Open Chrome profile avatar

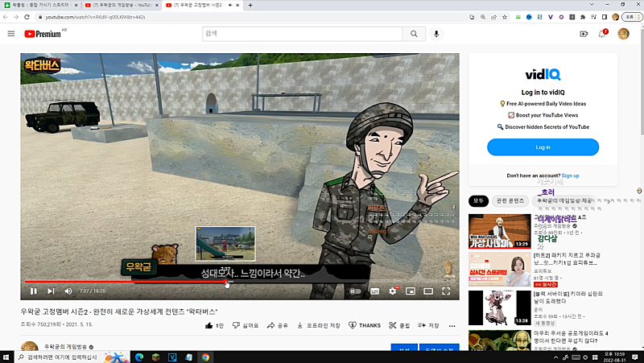pyautogui.click(x=615, y=17)
